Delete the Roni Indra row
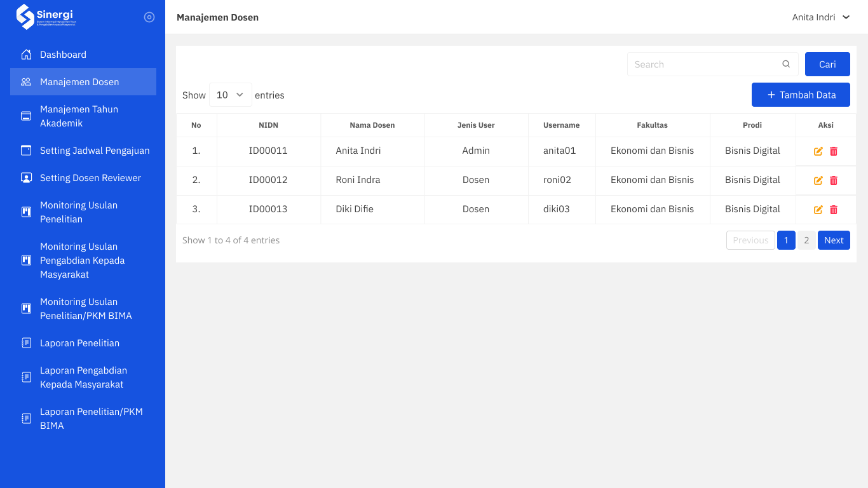The width and height of the screenshot is (868, 488). [x=834, y=180]
